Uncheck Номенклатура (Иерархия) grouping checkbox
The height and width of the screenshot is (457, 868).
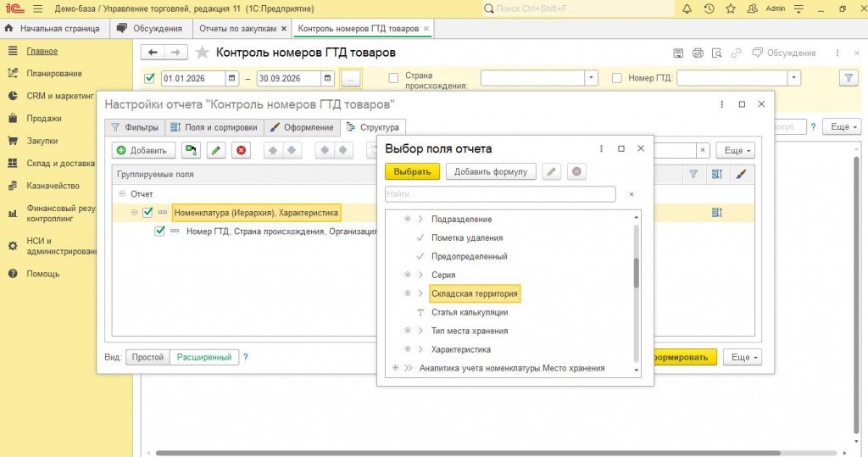[x=147, y=212]
